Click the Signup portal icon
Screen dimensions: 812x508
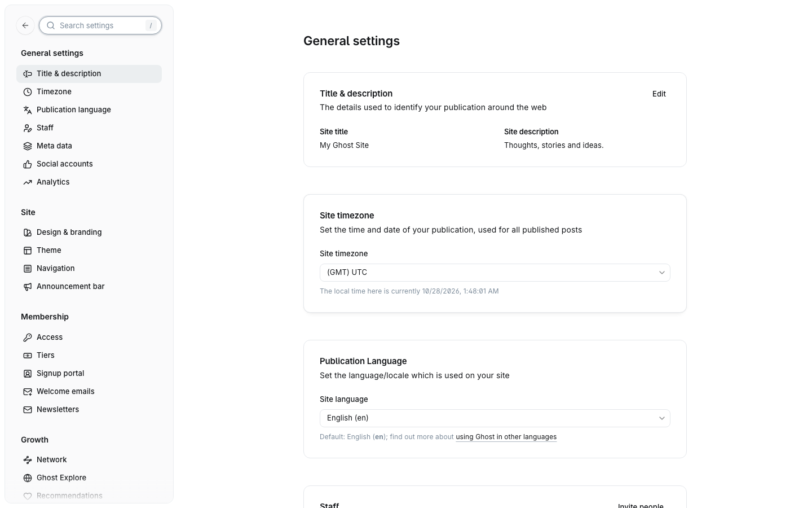click(28, 374)
